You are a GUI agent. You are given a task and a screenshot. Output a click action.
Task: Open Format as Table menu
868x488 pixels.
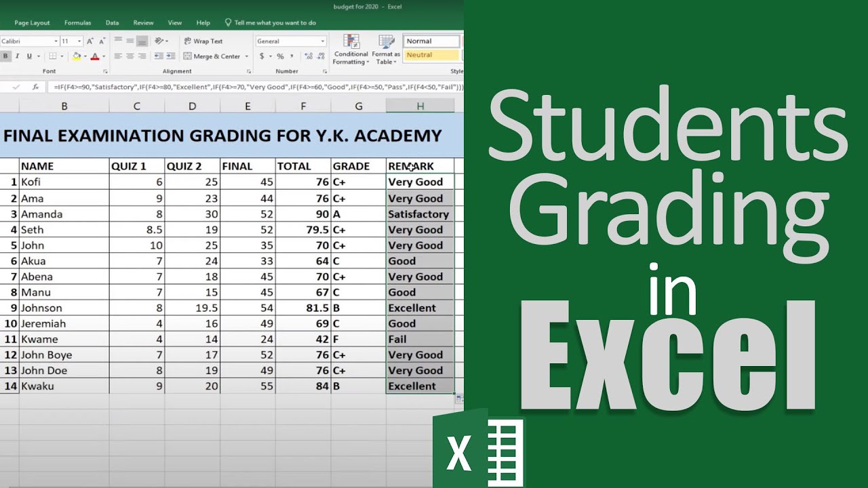point(386,50)
